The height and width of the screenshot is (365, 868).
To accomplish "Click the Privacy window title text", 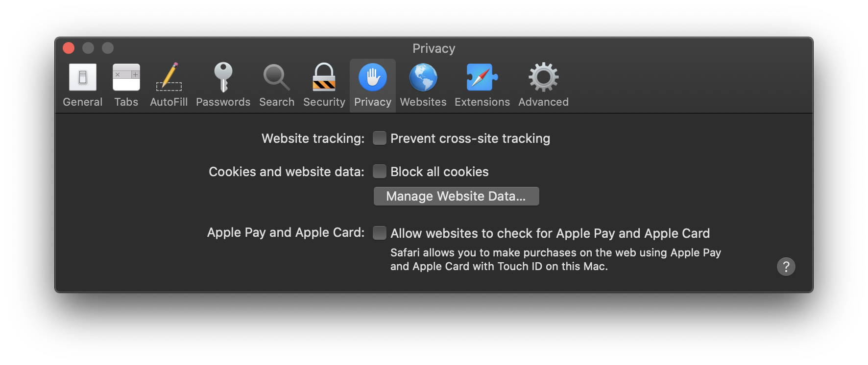I will click(434, 48).
